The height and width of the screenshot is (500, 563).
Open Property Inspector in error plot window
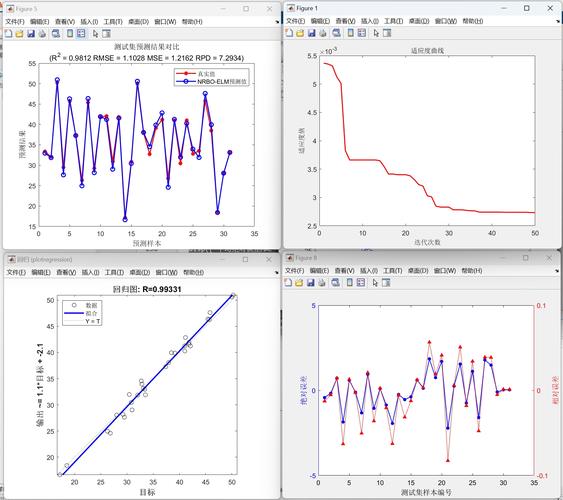point(386,282)
